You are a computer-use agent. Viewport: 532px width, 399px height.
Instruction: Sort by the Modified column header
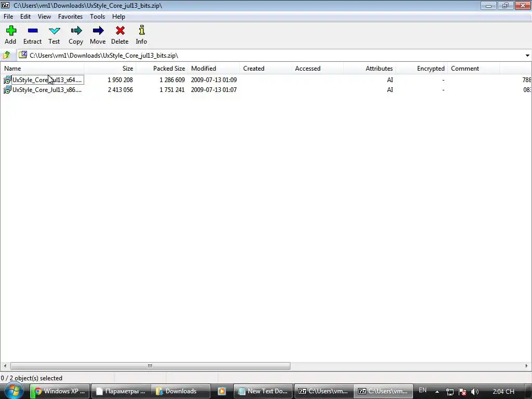pos(214,68)
